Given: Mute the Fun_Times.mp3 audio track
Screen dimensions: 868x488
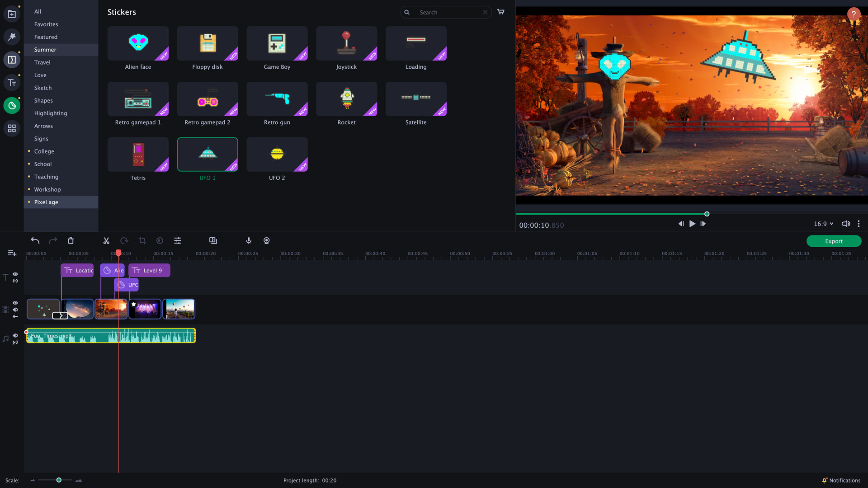Looking at the screenshot, I should coord(15,336).
